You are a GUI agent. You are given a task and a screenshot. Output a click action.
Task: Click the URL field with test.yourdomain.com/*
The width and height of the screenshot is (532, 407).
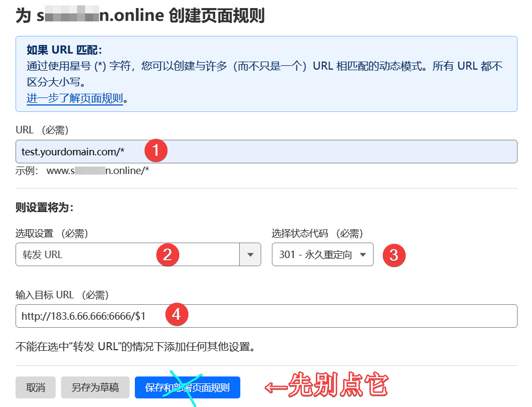(267, 152)
